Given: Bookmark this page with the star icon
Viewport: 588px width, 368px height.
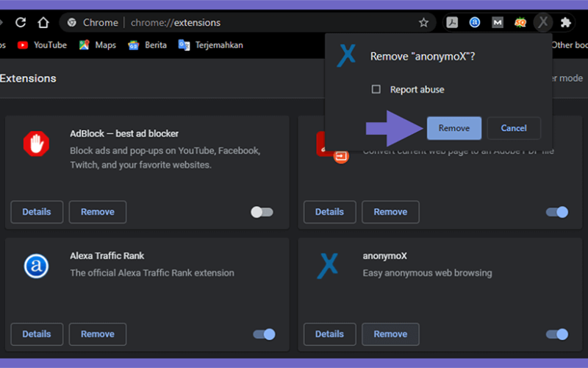Looking at the screenshot, I should point(423,23).
